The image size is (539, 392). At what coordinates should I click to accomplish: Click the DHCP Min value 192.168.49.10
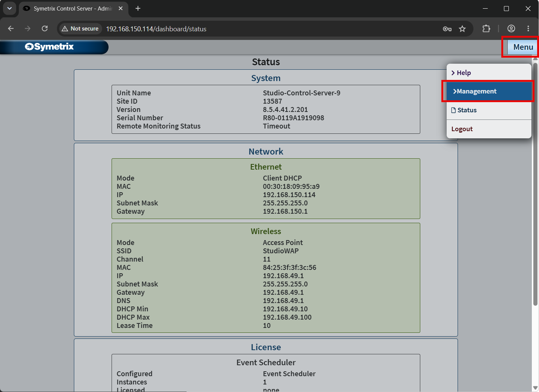285,309
